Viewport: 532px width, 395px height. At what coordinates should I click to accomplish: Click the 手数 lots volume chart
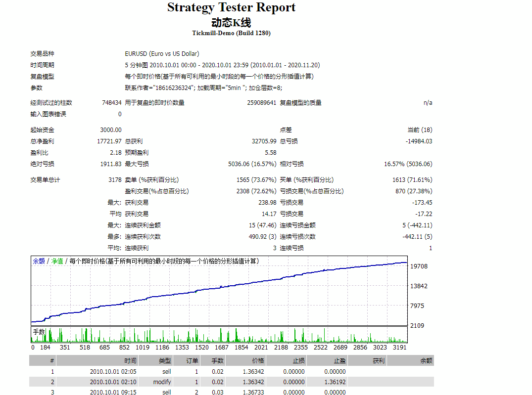click(219, 335)
